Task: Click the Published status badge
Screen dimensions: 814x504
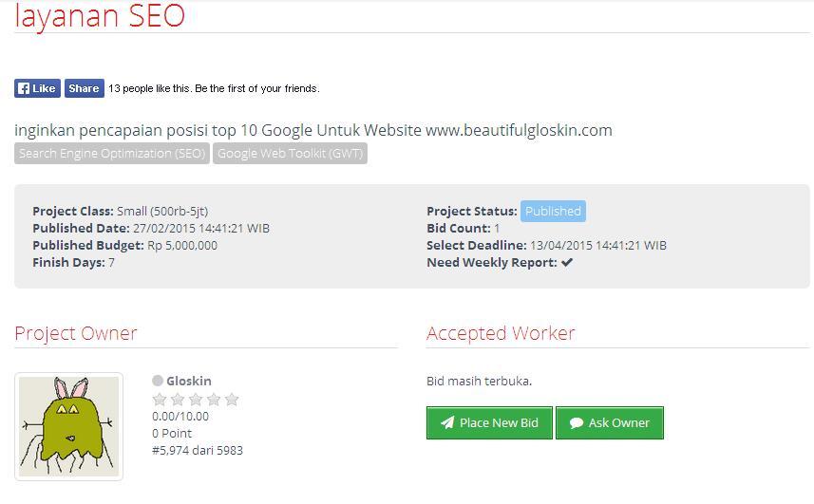Action: click(553, 211)
